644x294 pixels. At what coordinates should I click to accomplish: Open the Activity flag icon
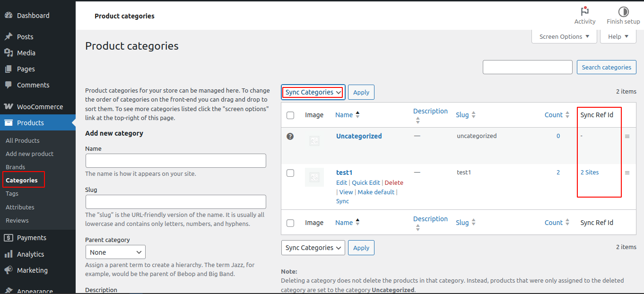[584, 11]
